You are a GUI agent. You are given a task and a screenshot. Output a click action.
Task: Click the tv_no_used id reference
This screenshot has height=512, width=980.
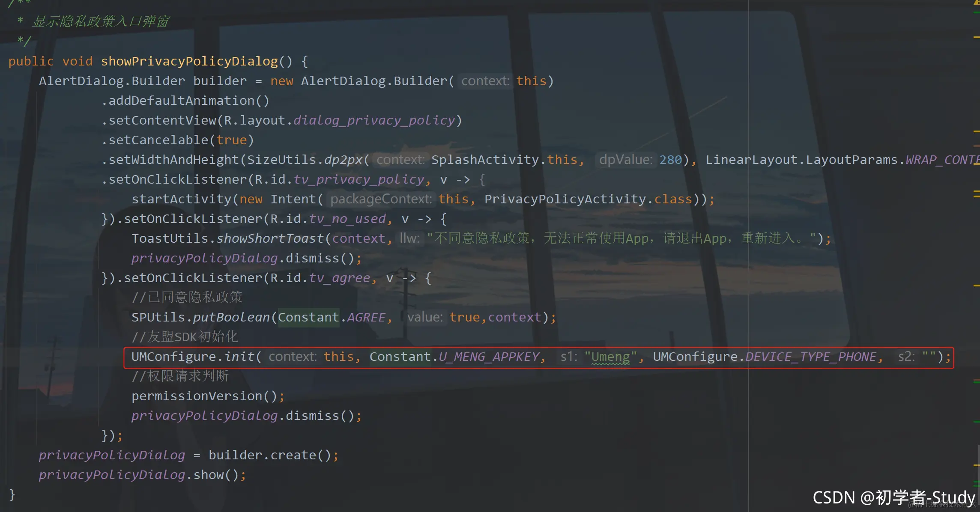click(x=347, y=219)
